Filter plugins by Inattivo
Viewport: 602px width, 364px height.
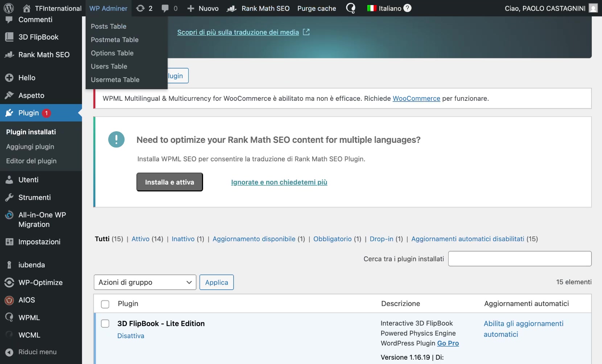(183, 239)
